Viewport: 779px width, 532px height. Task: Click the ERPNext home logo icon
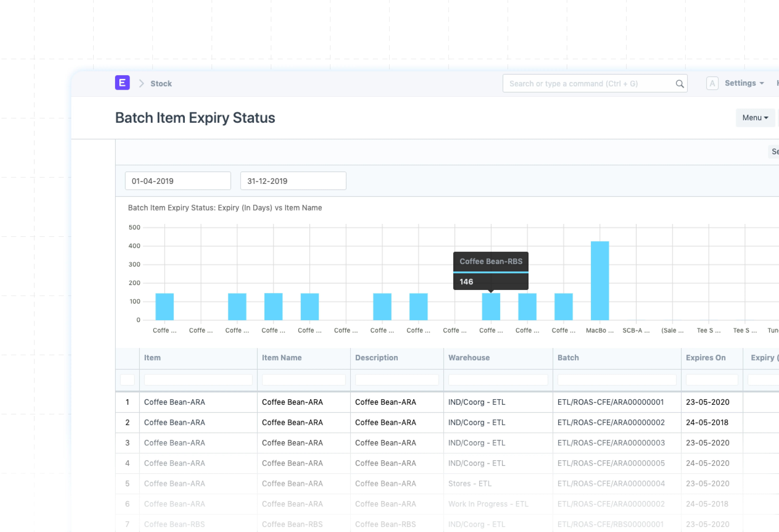tap(122, 83)
